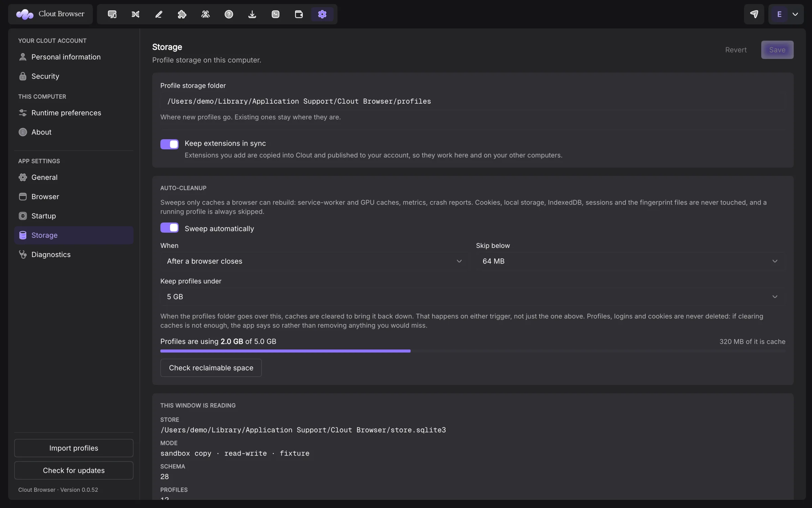Select the Storage sidebar item
Image resolution: width=812 pixels, height=508 pixels.
click(x=74, y=235)
